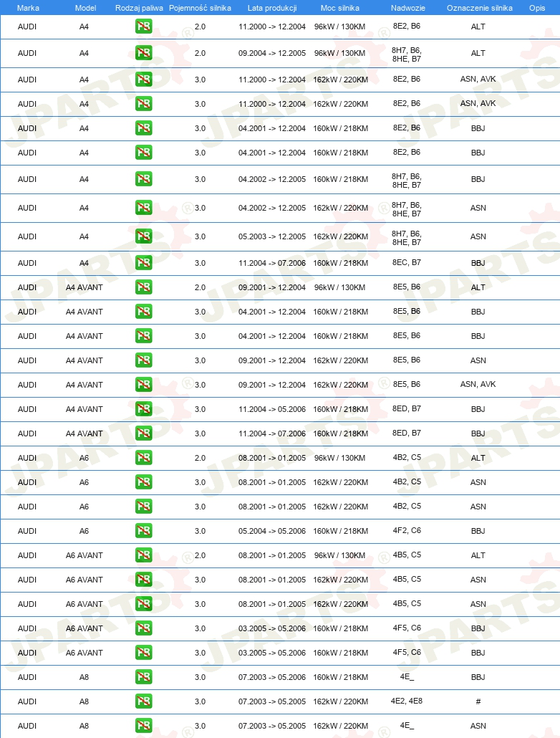Click the '05.2004 -> 05.2006' production years cell

272,531
